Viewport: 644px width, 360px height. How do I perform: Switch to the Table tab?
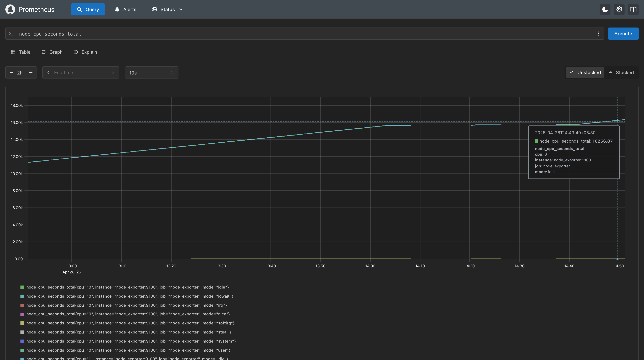[x=21, y=52]
